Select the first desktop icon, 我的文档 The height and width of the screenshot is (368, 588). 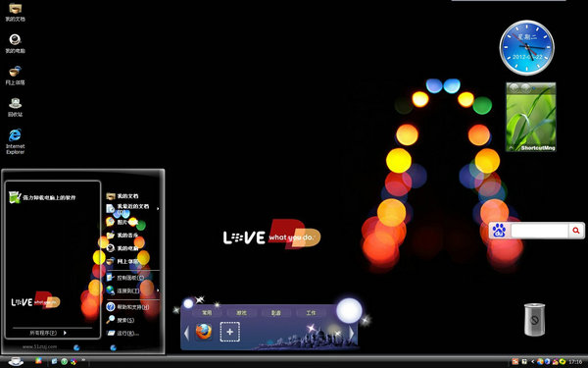pos(15,12)
